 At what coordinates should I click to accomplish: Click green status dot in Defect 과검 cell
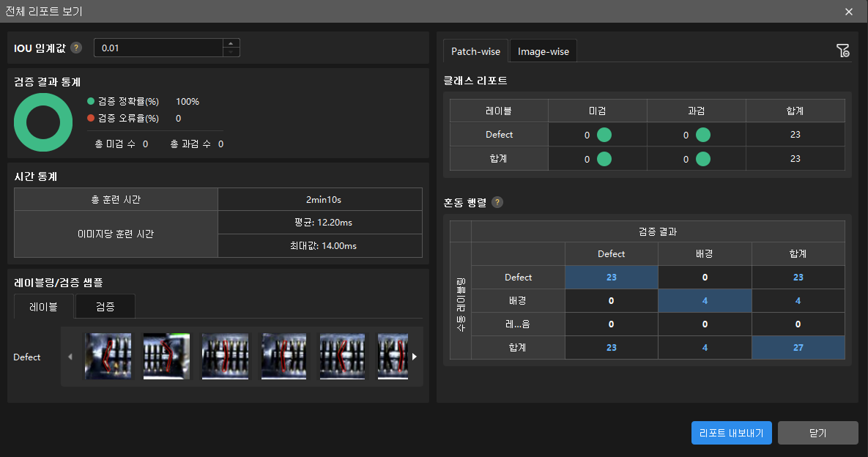(703, 135)
